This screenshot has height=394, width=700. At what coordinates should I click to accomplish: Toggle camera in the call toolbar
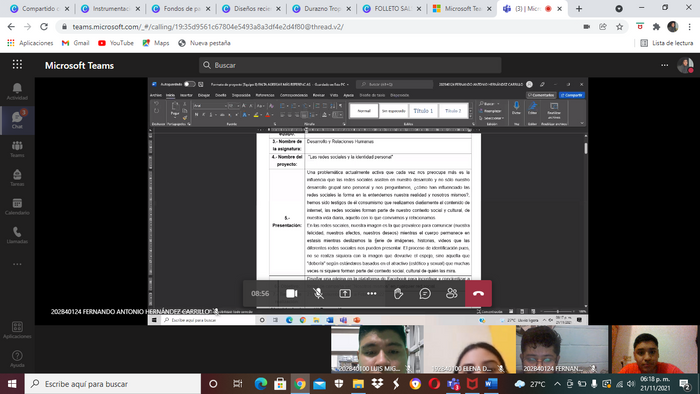(x=292, y=294)
